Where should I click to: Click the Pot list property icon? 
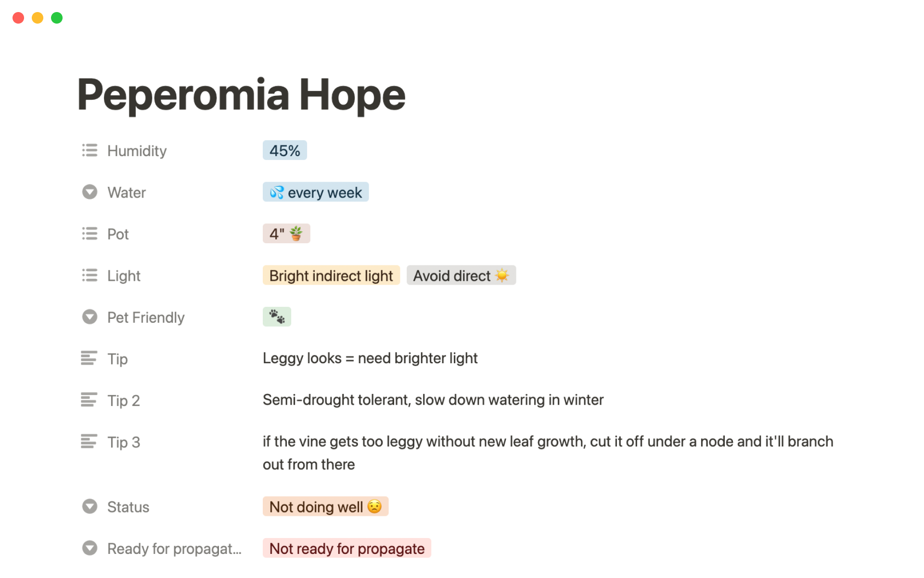pyautogui.click(x=90, y=234)
